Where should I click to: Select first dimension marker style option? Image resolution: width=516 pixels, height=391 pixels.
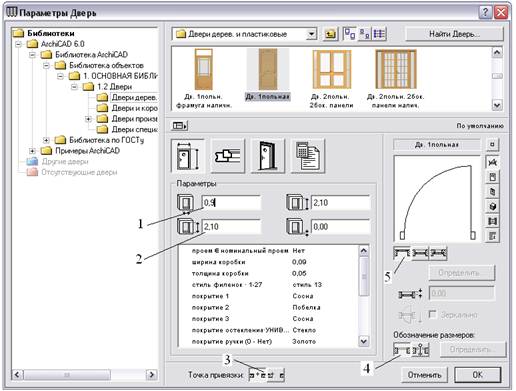[x=402, y=350]
